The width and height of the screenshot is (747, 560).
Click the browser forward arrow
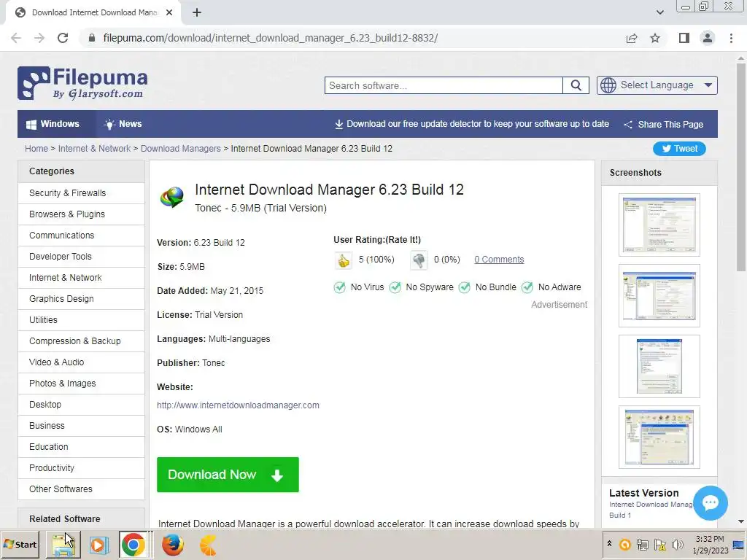[39, 38]
